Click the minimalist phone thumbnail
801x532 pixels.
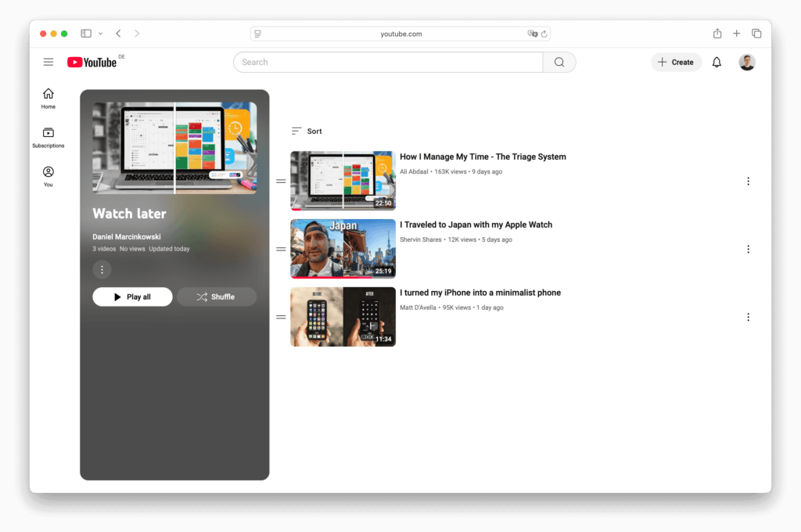[343, 317]
